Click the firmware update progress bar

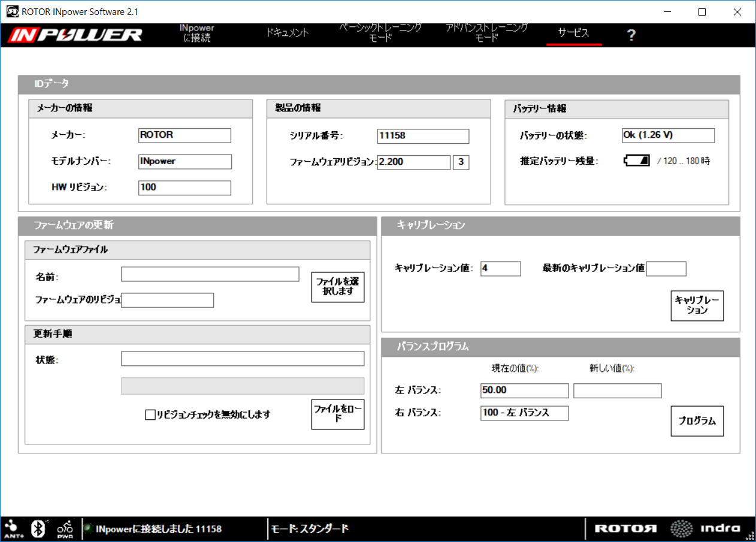click(x=243, y=386)
